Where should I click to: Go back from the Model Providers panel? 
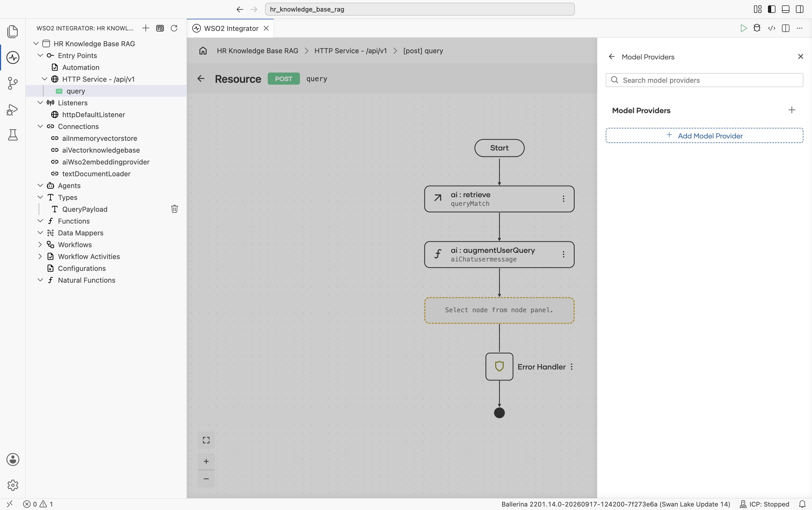611,57
